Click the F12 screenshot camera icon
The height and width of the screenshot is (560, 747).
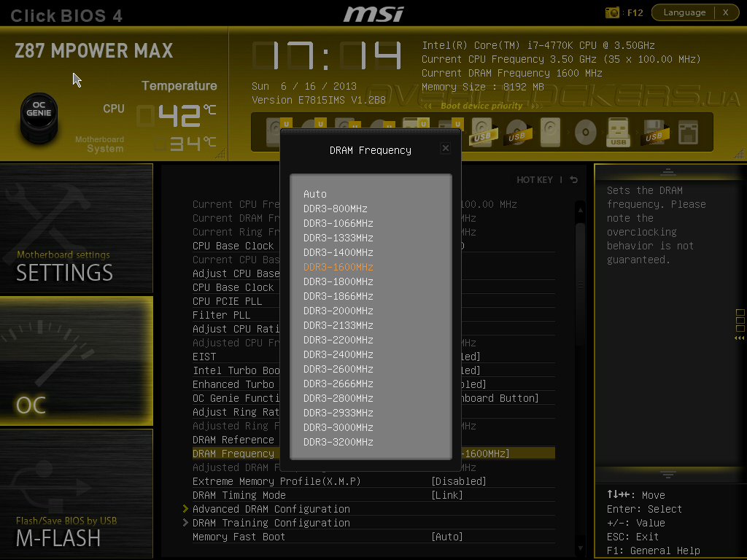[612, 13]
